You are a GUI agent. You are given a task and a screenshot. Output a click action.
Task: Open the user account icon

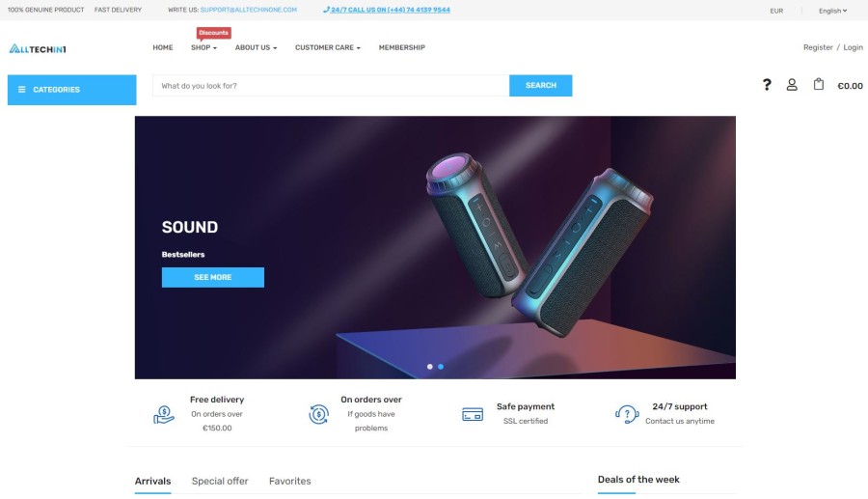(792, 85)
